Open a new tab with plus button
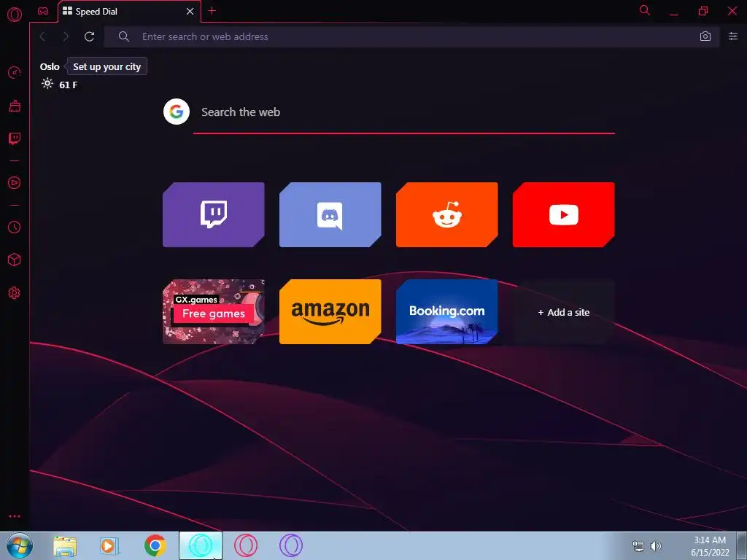This screenshot has width=747, height=560. pos(212,11)
